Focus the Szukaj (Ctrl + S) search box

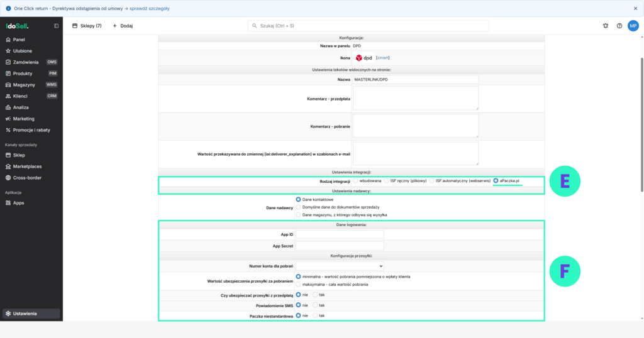[x=368, y=26]
